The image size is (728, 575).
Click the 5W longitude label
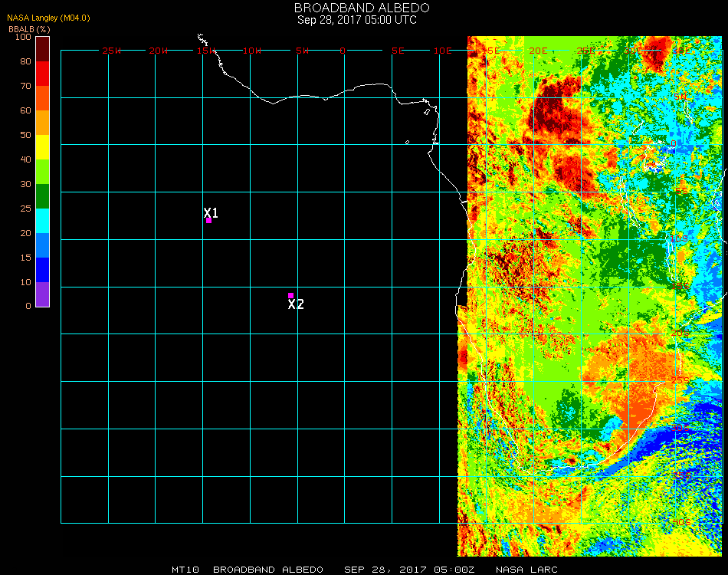click(302, 51)
